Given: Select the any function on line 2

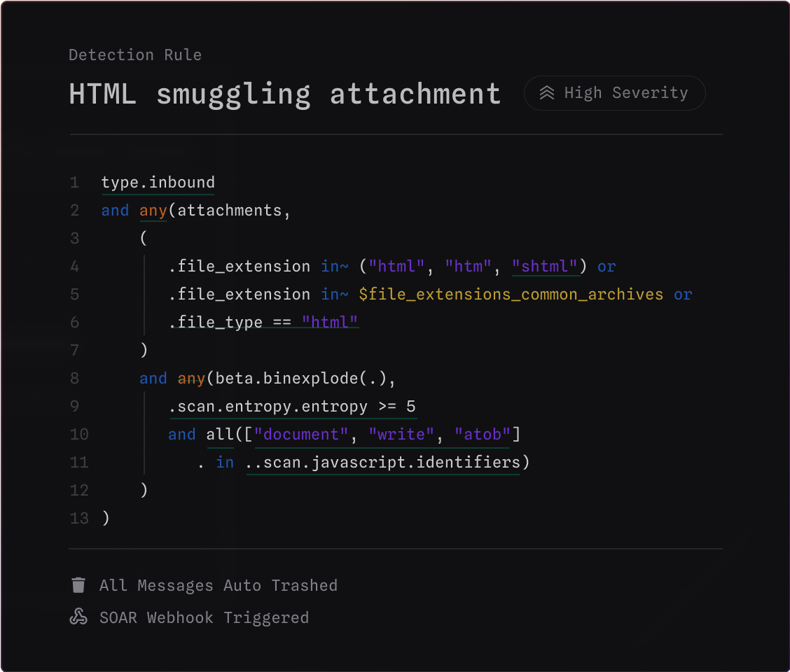Looking at the screenshot, I should [153, 210].
